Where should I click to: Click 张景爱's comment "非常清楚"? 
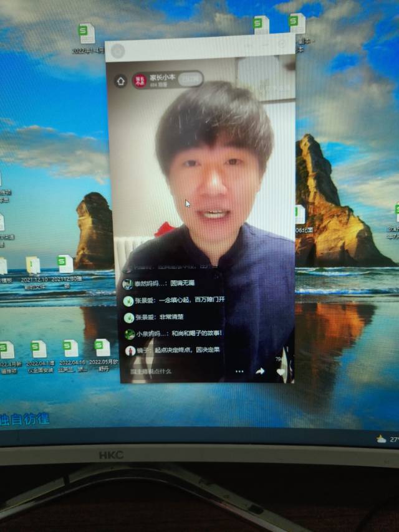pyautogui.click(x=171, y=317)
